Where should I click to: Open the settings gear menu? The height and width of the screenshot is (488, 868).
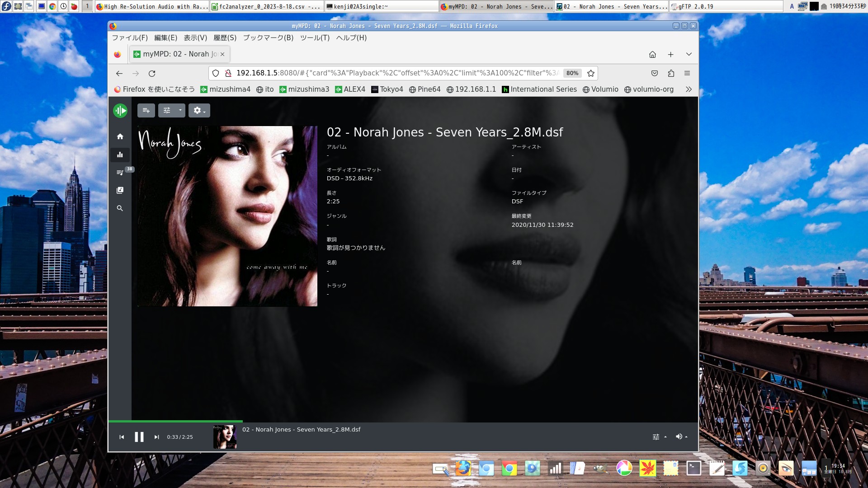(198, 110)
